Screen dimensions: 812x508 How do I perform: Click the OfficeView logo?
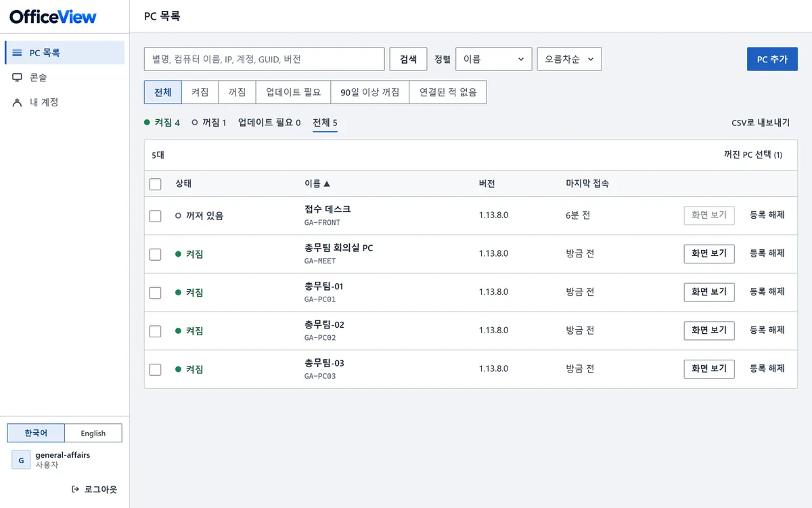coord(53,17)
